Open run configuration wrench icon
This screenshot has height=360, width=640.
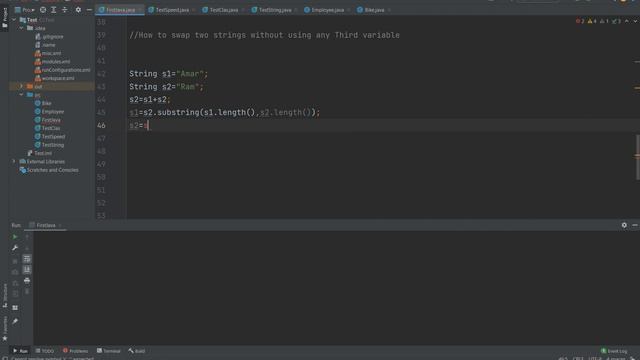(x=15, y=248)
